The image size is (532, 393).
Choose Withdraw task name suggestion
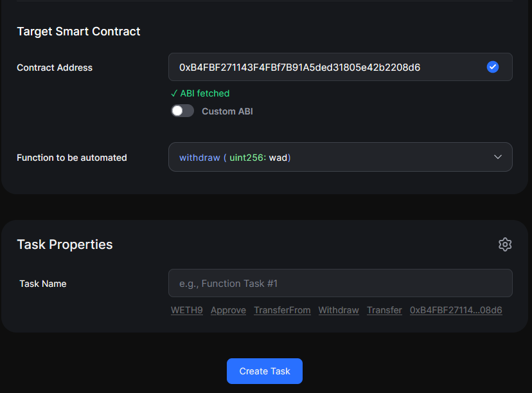(339, 310)
